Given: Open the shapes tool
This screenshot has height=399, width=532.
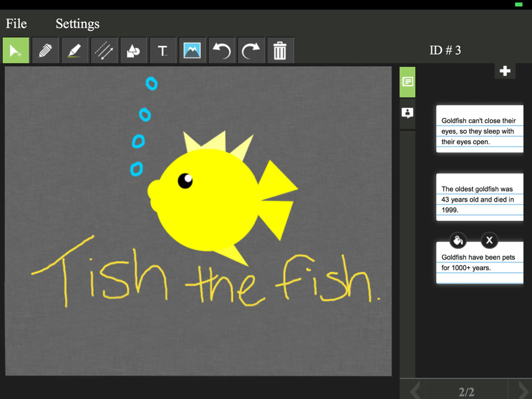Looking at the screenshot, I should tap(133, 51).
